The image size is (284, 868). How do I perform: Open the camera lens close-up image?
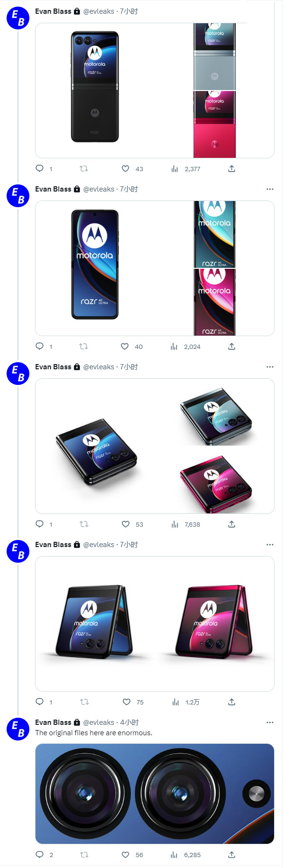[155, 794]
